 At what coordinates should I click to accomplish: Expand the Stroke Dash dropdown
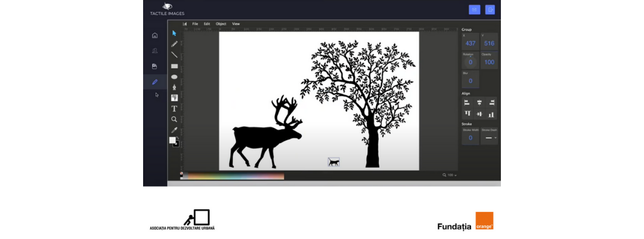(489, 138)
